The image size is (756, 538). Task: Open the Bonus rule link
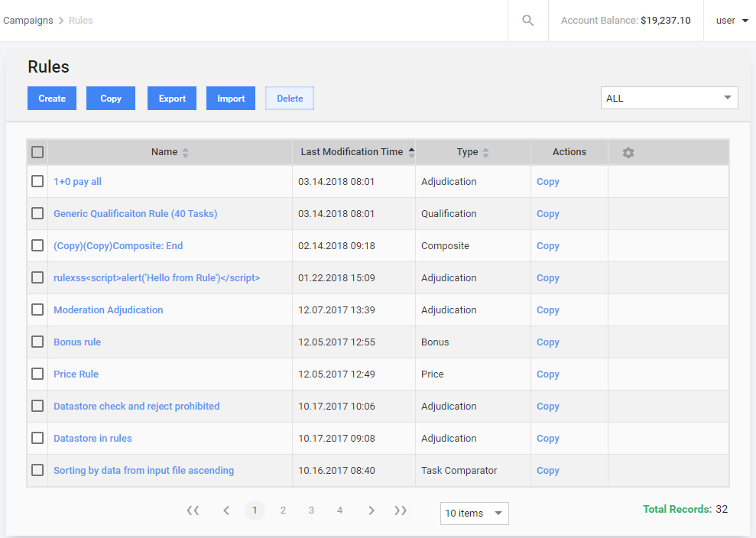[x=77, y=342]
